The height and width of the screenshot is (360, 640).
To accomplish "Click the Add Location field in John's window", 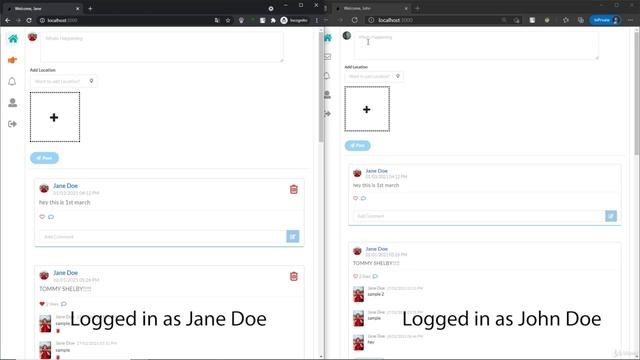I will [374, 76].
